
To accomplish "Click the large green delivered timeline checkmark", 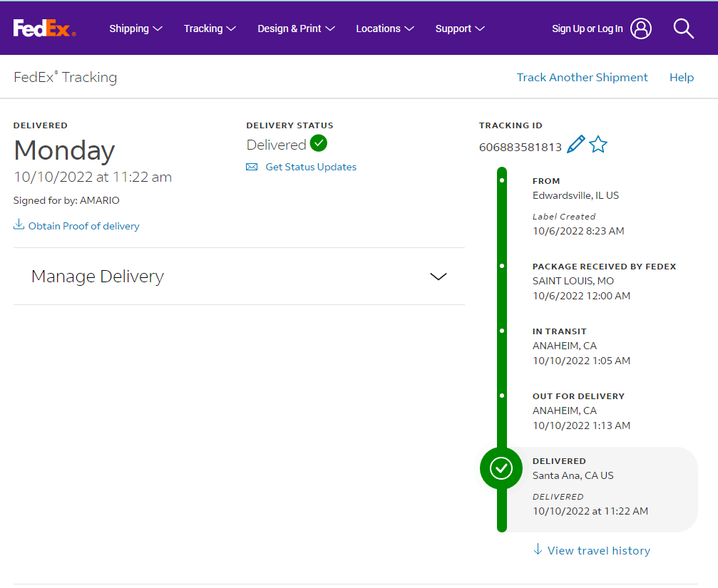I will pos(501,468).
